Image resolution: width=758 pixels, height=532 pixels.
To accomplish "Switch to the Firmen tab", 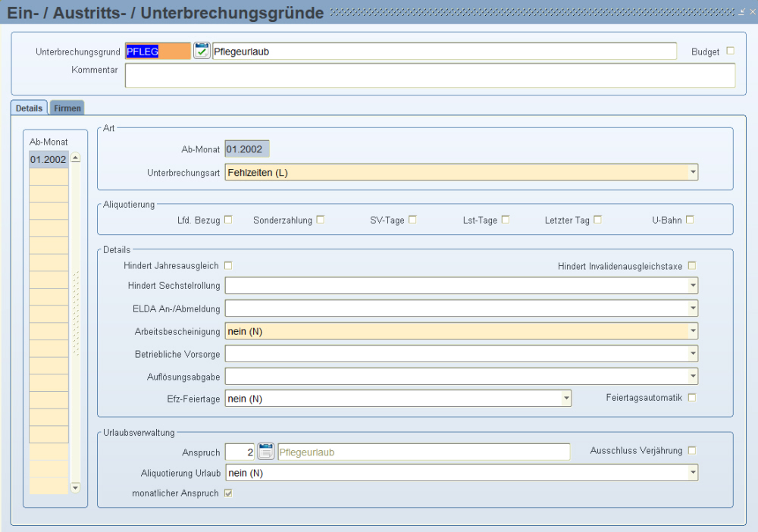I will pyautogui.click(x=67, y=108).
